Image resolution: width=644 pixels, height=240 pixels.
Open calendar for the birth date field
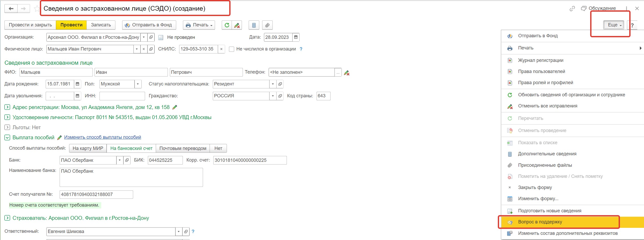click(x=77, y=84)
